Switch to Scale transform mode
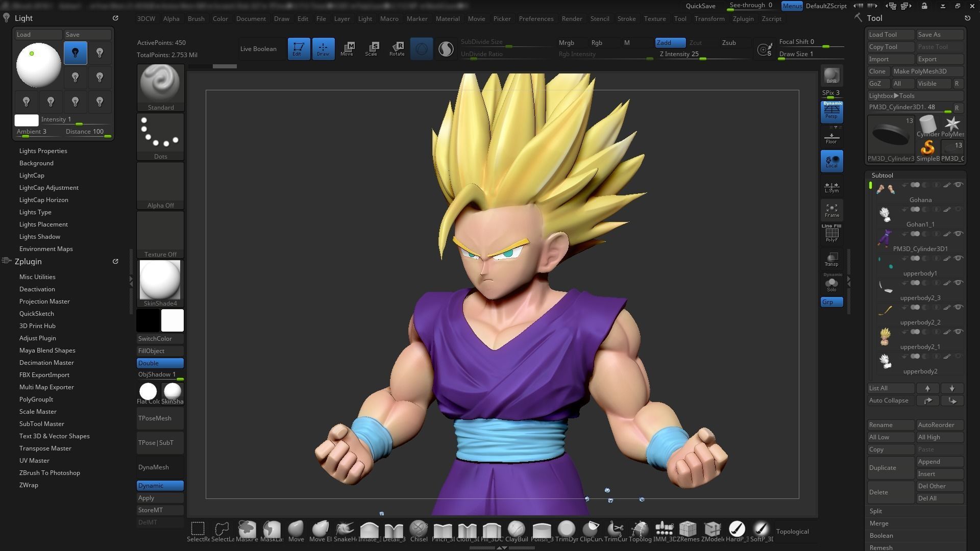This screenshot has width=980, height=551. [x=372, y=48]
